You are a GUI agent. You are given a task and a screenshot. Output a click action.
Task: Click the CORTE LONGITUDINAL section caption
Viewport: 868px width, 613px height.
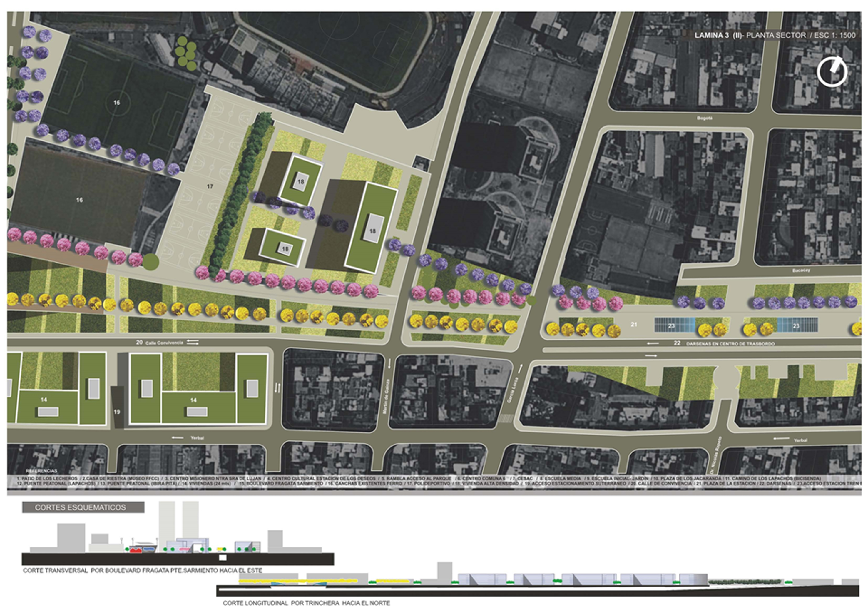[306, 603]
